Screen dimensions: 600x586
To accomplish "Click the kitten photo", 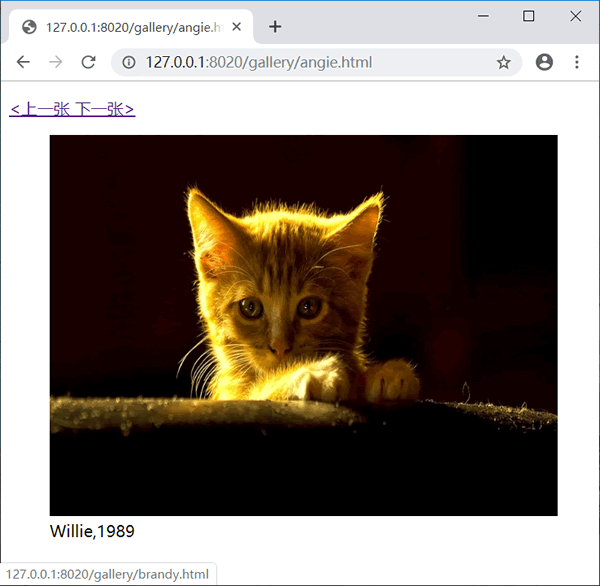I will coord(303,325).
